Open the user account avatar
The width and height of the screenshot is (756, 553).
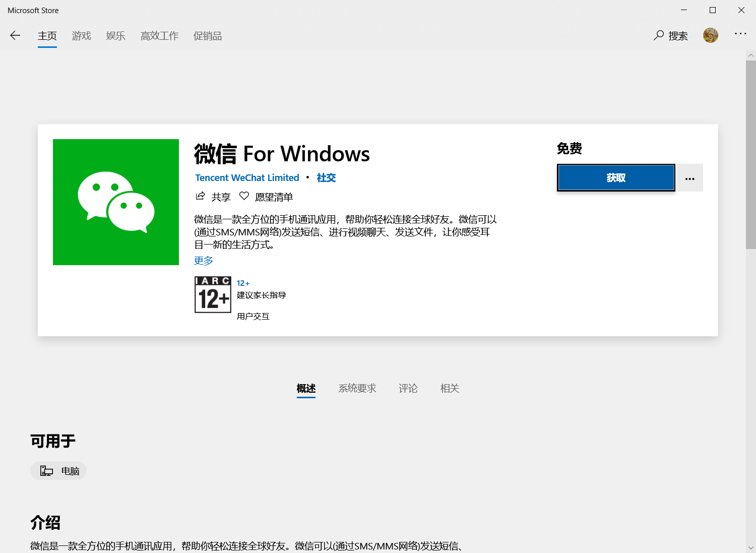coord(711,35)
